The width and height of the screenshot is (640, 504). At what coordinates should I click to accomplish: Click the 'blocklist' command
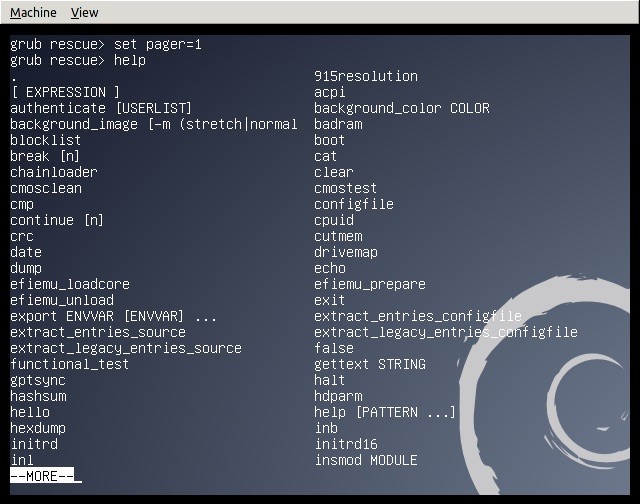[46, 140]
